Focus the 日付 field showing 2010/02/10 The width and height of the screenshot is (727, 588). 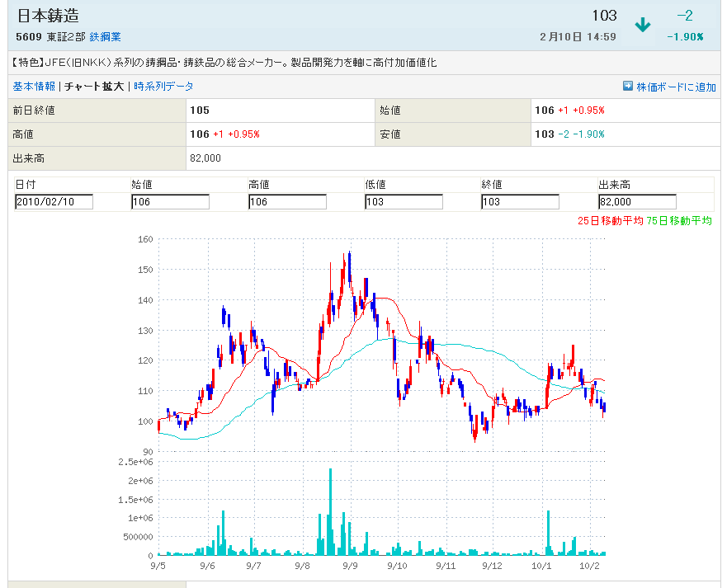coord(54,202)
